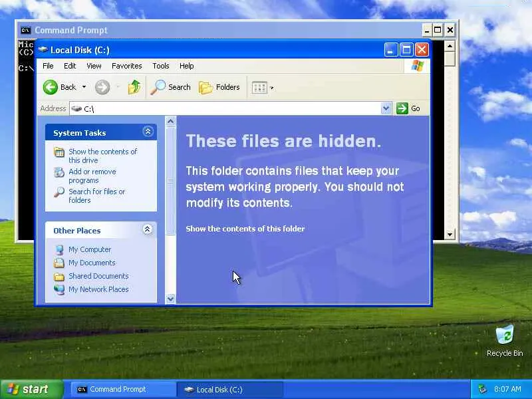Open the Search magnifier toolbar button
The width and height of the screenshot is (532, 399).
point(171,87)
